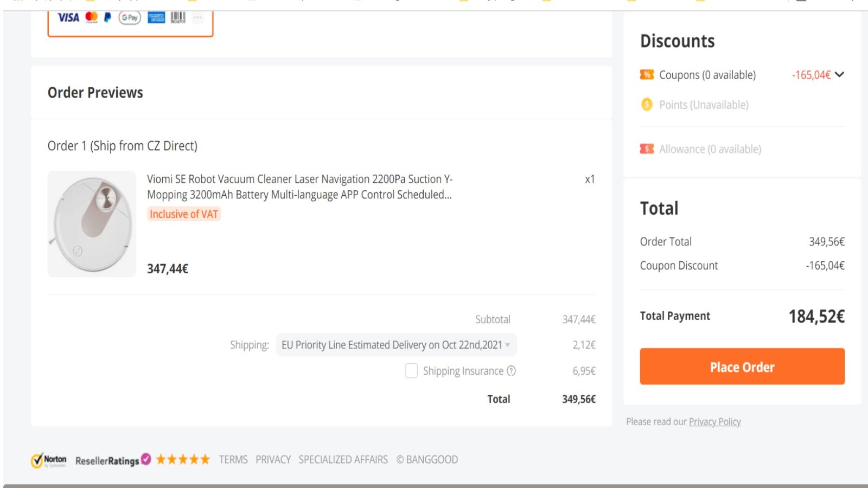868x488 pixels.
Task: Select the Google Pay icon
Action: coord(130,17)
